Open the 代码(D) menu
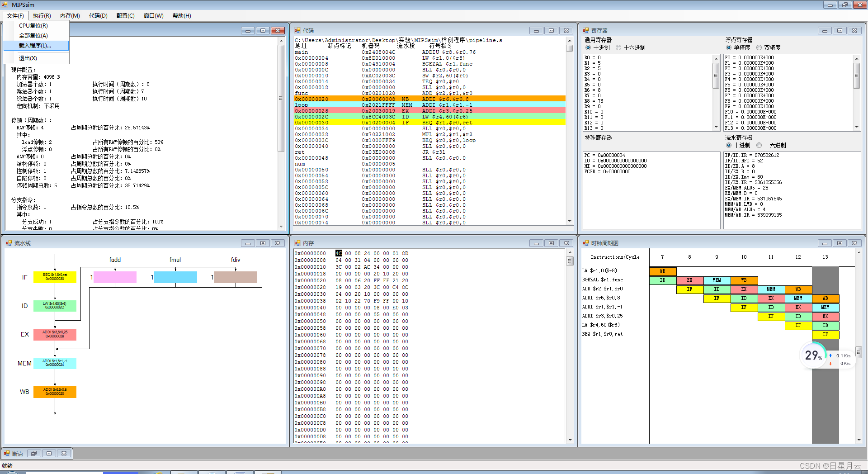Screen dimensions: 868x474 coord(98,16)
